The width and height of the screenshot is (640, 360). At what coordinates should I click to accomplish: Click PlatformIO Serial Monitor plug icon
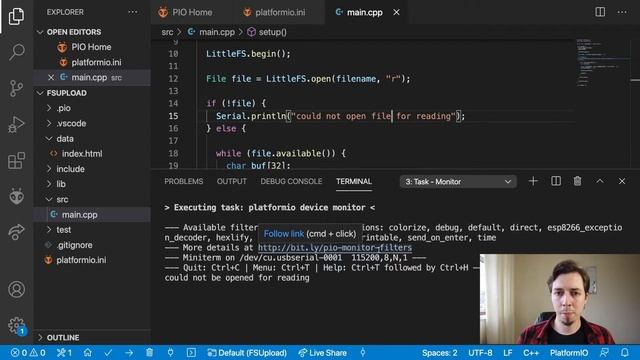click(x=170, y=353)
